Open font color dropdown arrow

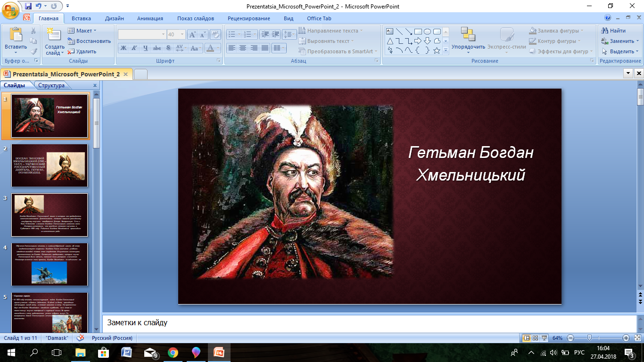tap(218, 48)
